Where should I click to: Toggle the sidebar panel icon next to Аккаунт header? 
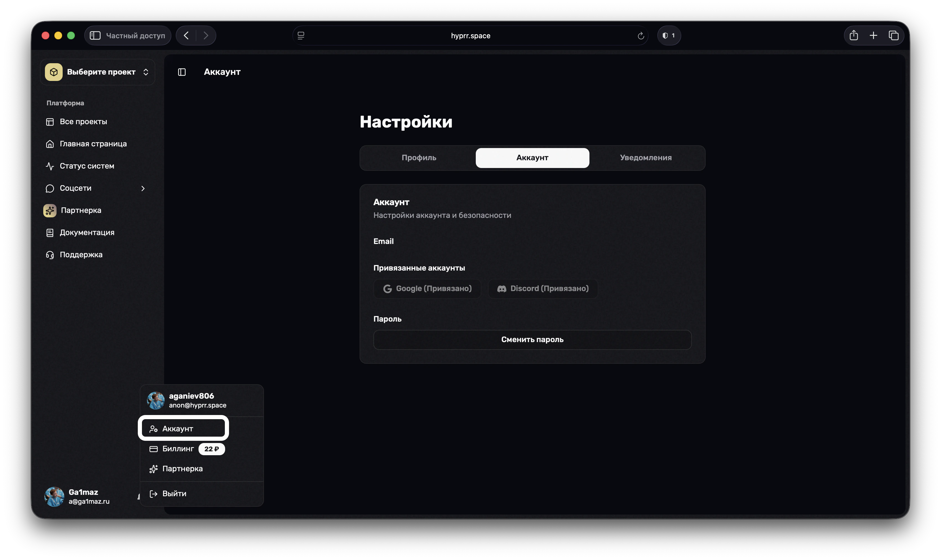tap(182, 72)
